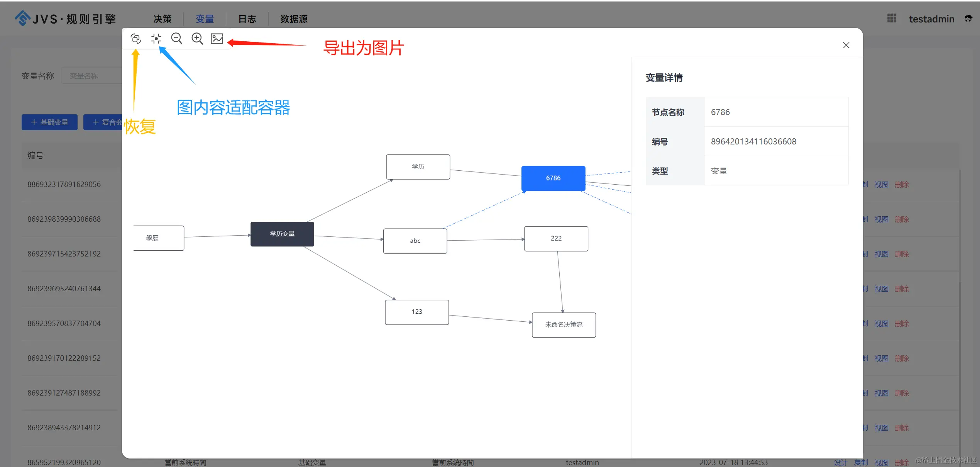Click the 基础变量 add button
Screen dimensions: 980x467
click(x=49, y=122)
